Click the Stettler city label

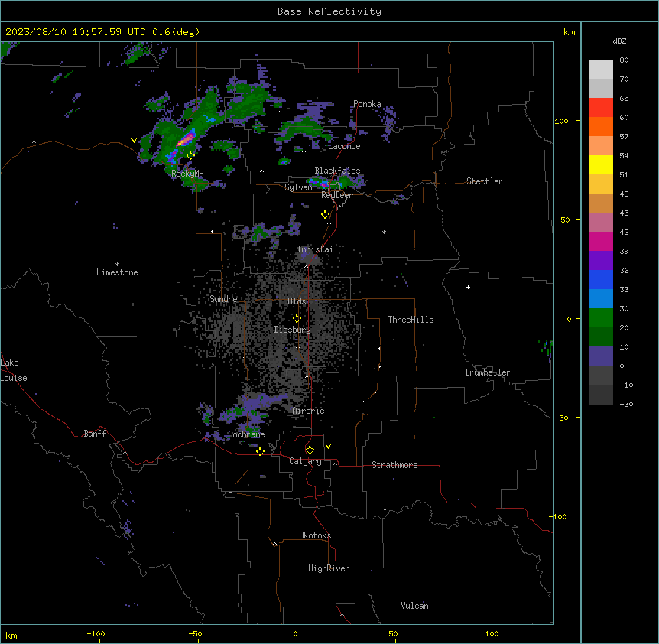coord(485,181)
